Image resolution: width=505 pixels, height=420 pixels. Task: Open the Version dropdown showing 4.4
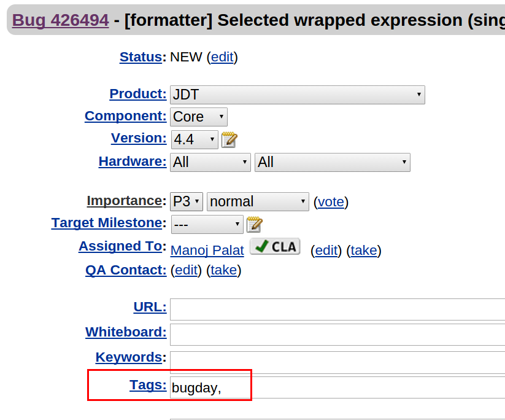[195, 139]
